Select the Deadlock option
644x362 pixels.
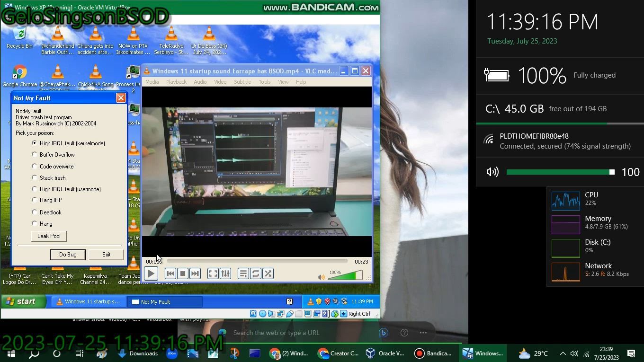tap(47, 212)
